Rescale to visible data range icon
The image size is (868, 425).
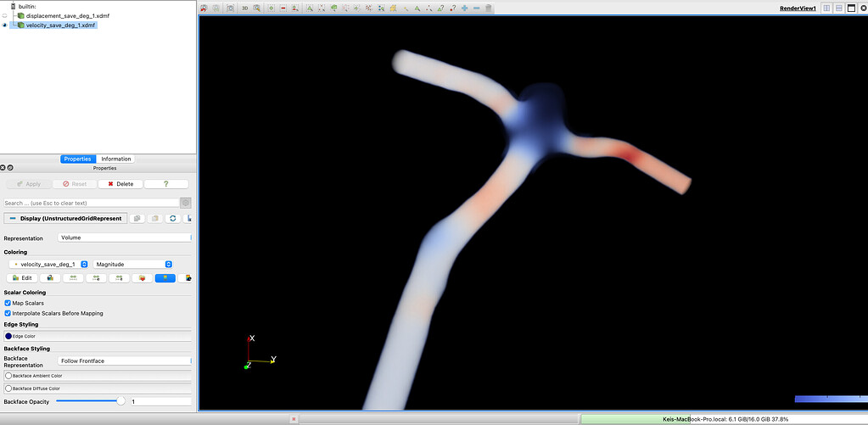tap(119, 277)
